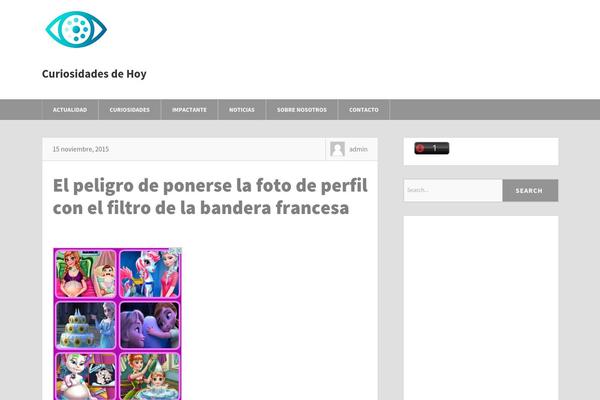
Task: Open the Curiosidades menu item
Action: (x=130, y=110)
